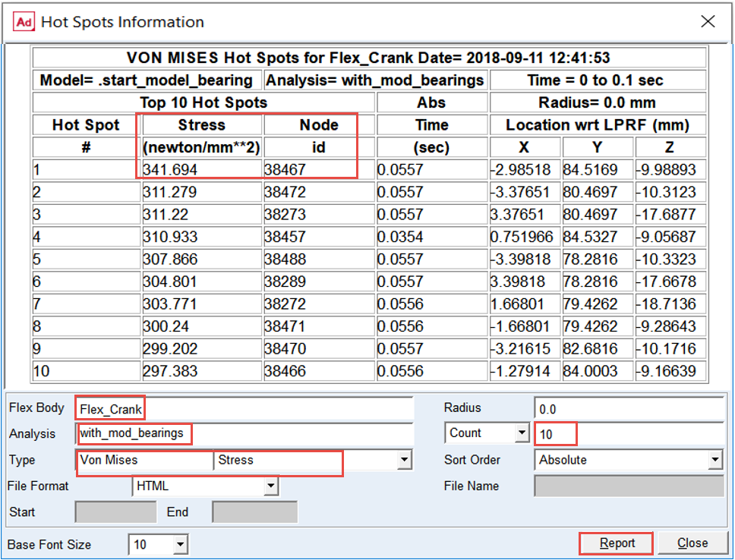The image size is (735, 560).
Task: Click the End time field
Action: coord(254,511)
